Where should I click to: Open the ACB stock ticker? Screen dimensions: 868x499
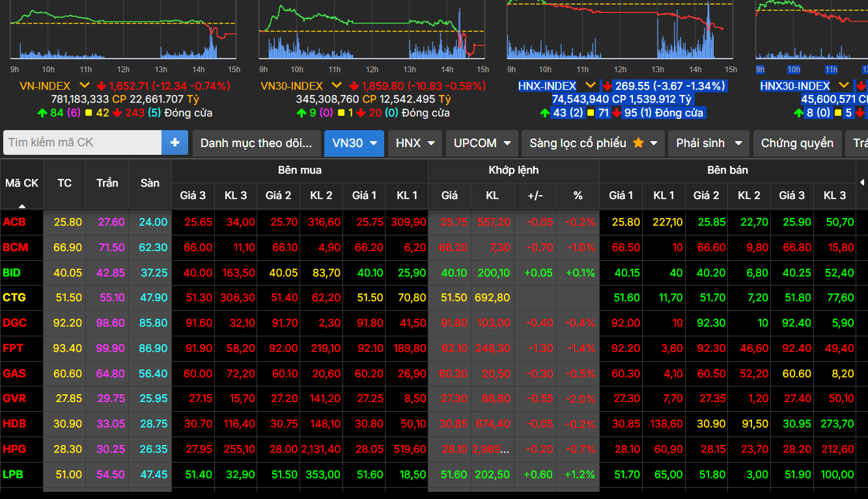14,222
